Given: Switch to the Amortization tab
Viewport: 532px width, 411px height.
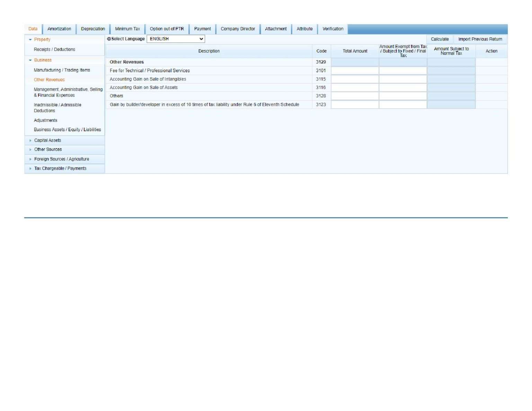Looking at the screenshot, I should tap(59, 29).
